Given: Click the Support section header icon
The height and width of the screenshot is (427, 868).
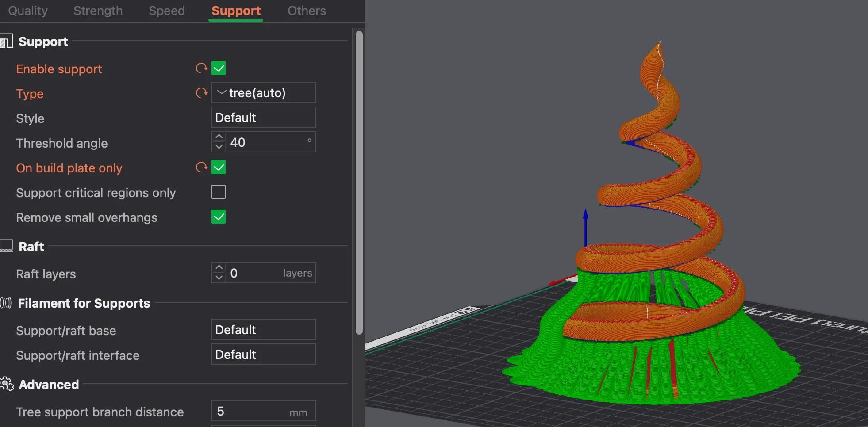Looking at the screenshot, I should click(x=7, y=42).
